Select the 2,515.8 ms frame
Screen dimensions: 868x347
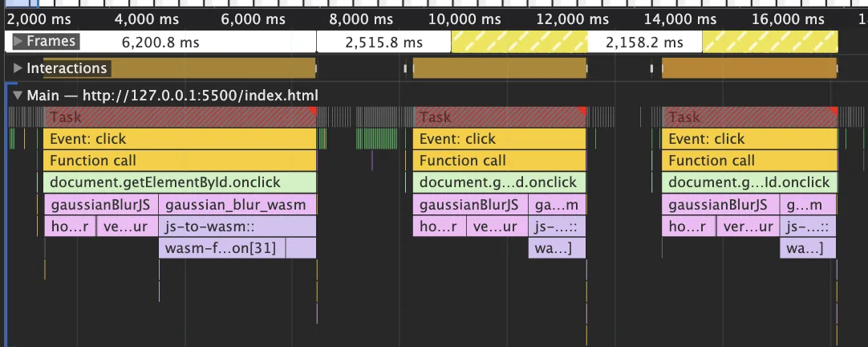[x=383, y=42]
